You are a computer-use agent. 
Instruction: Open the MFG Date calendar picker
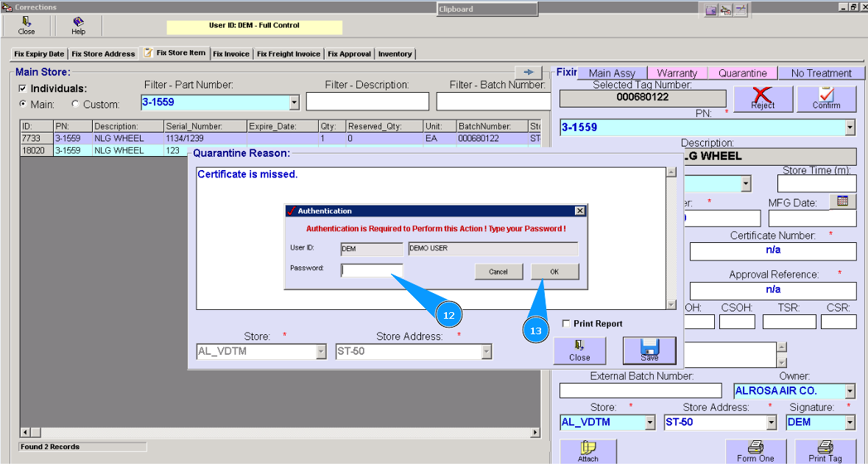[x=842, y=202]
